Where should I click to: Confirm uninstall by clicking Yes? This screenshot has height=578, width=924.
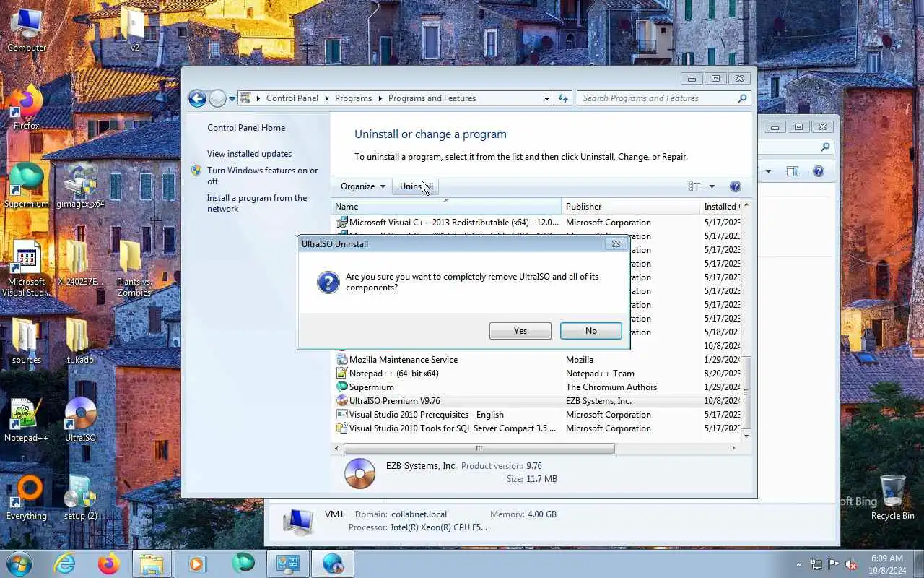[x=520, y=331]
